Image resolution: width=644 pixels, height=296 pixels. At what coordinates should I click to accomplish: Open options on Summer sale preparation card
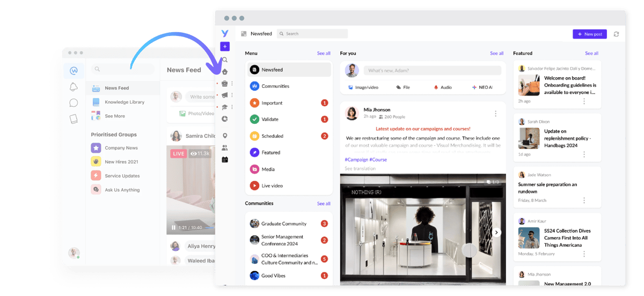click(x=584, y=200)
